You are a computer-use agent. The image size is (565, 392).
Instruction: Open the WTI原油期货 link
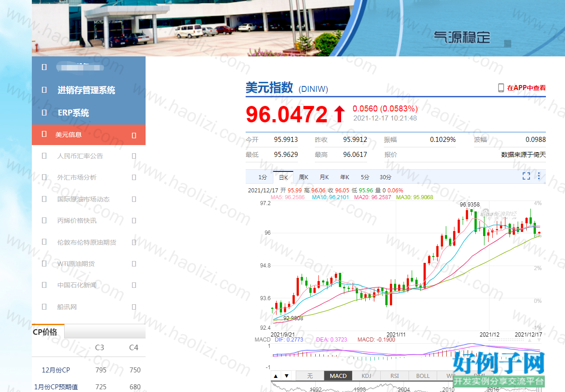point(76,264)
